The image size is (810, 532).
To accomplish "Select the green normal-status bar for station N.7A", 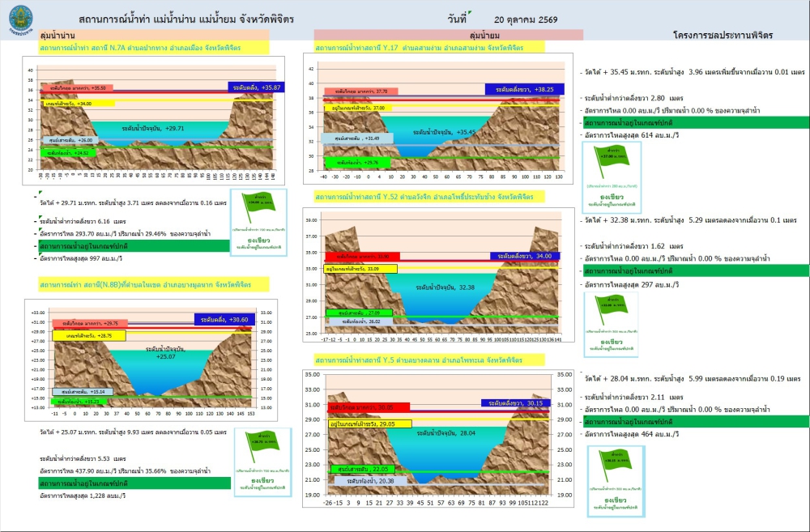I will point(134,246).
